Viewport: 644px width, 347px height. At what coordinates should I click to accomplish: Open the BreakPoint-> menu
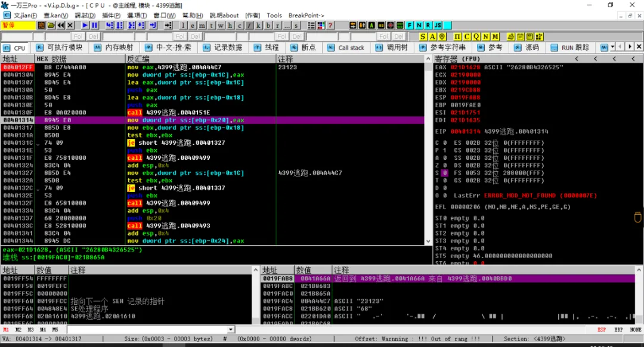click(306, 15)
